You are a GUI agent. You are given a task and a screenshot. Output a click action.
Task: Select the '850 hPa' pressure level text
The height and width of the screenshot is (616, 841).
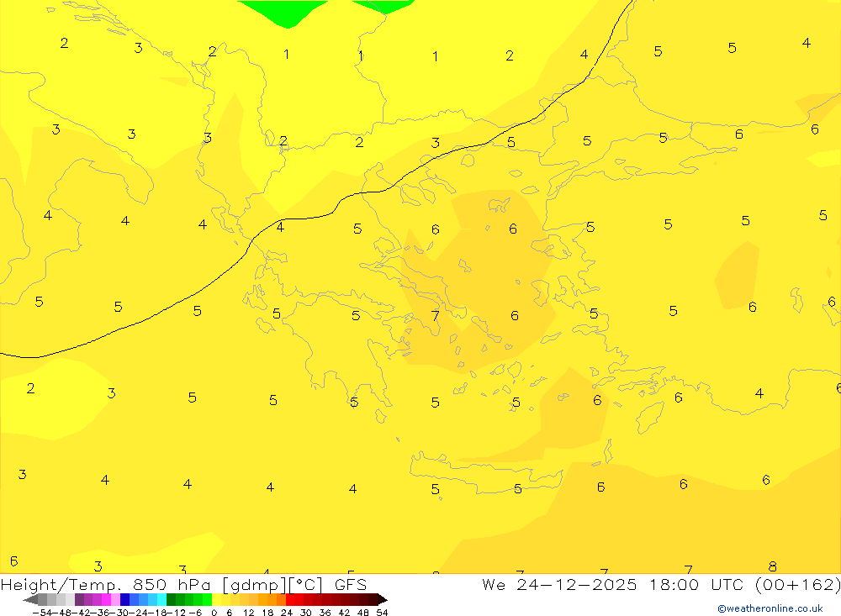[x=171, y=585]
